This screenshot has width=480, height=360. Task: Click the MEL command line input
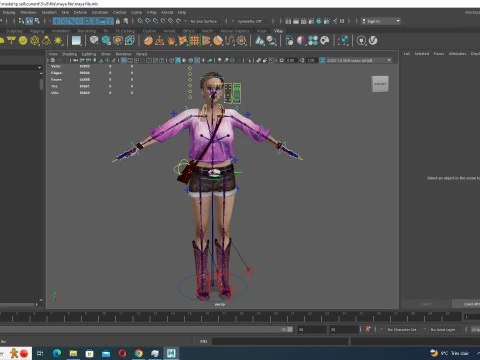click(x=280, y=341)
